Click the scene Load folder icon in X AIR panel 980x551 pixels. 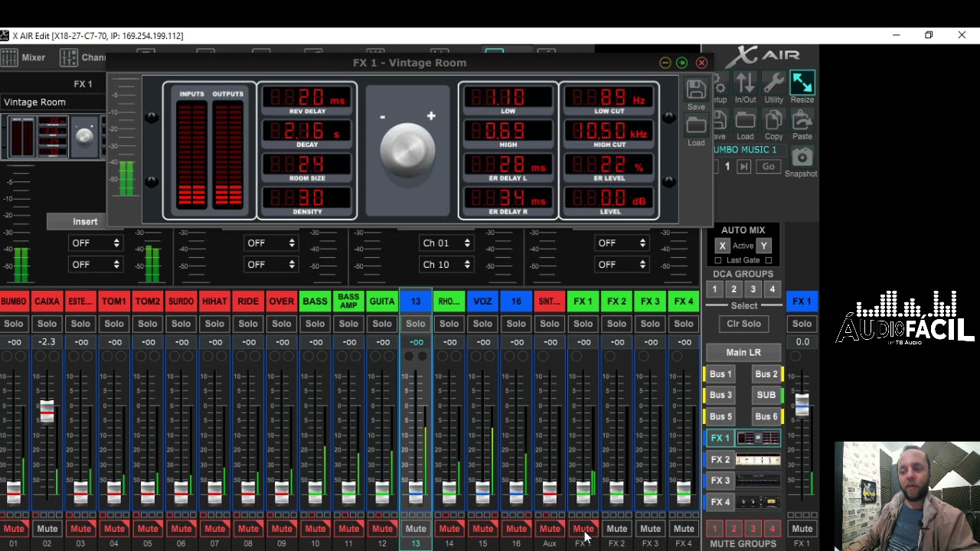pyautogui.click(x=745, y=120)
